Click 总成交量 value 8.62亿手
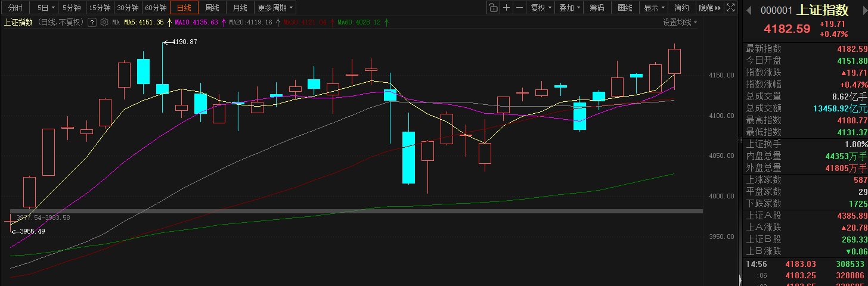This screenshot has height=286, width=868. click(850, 97)
